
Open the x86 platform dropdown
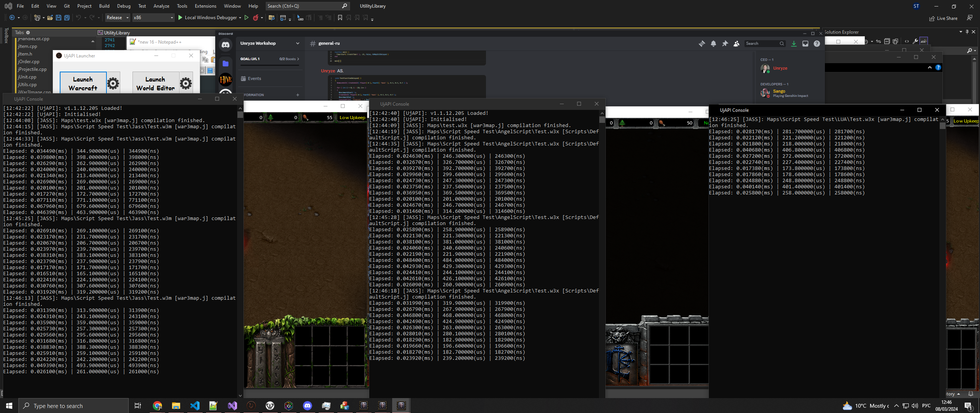click(x=153, y=18)
